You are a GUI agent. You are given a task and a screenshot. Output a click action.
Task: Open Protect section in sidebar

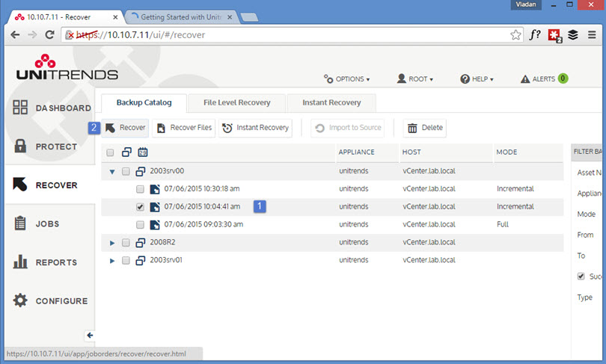coord(46,146)
